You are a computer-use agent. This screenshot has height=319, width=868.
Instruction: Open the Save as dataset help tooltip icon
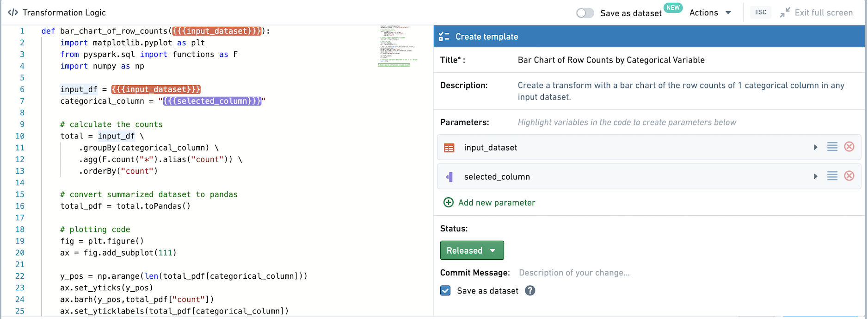530,291
